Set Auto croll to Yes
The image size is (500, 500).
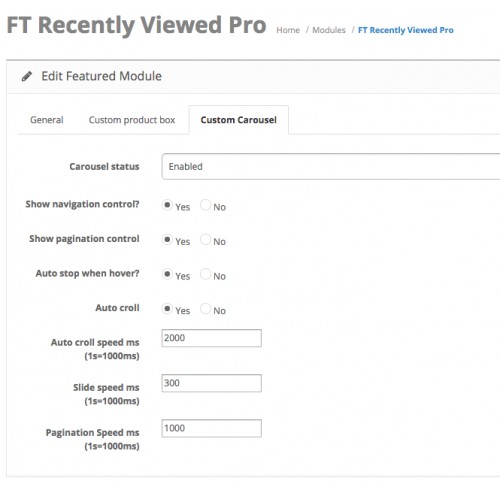167,309
